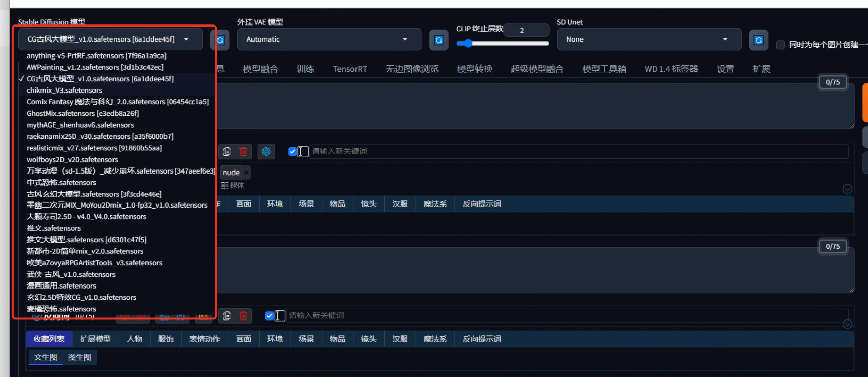Refresh the Stable Diffusion model list
This screenshot has width=868, height=377.
click(220, 40)
